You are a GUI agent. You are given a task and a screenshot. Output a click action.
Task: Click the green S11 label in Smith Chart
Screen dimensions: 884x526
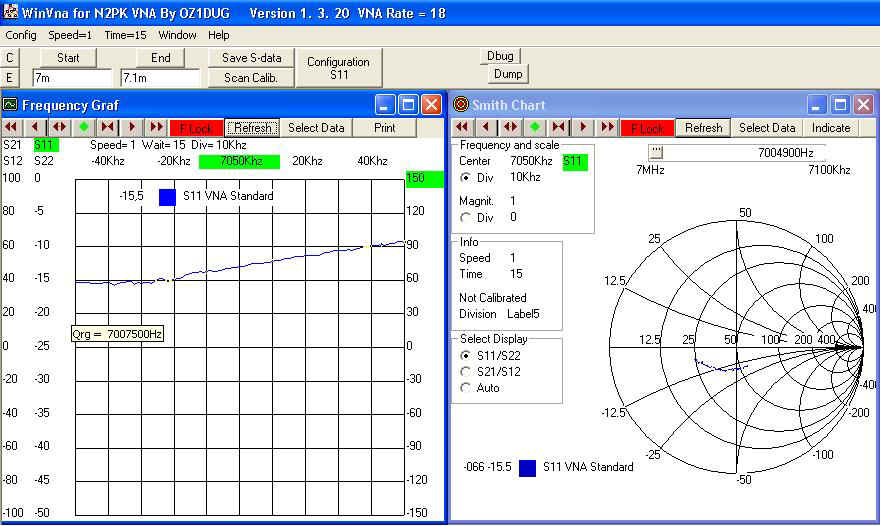(x=574, y=161)
